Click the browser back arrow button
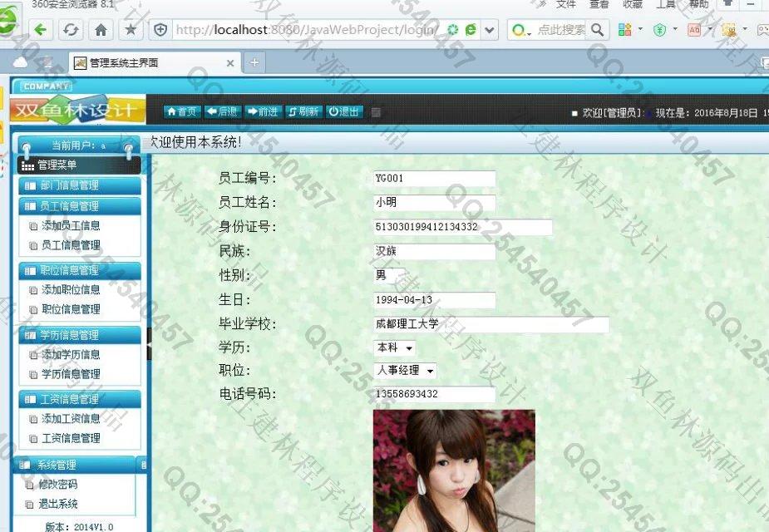769x532 pixels. pyautogui.click(x=41, y=30)
